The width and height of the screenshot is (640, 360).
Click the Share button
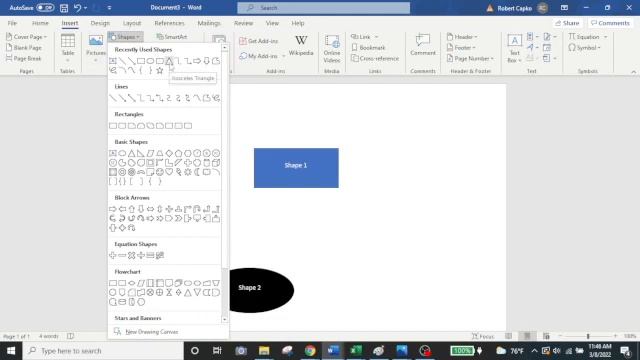click(567, 23)
